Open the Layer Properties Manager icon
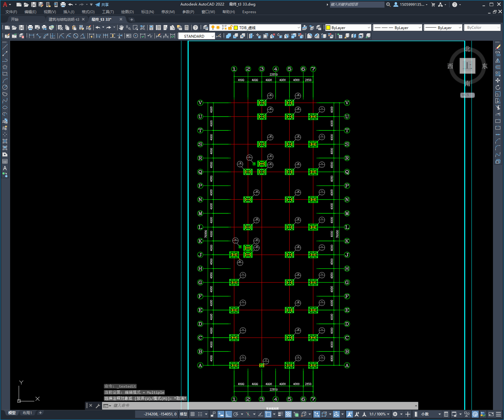Screen dimensions: 504x420 [206, 28]
